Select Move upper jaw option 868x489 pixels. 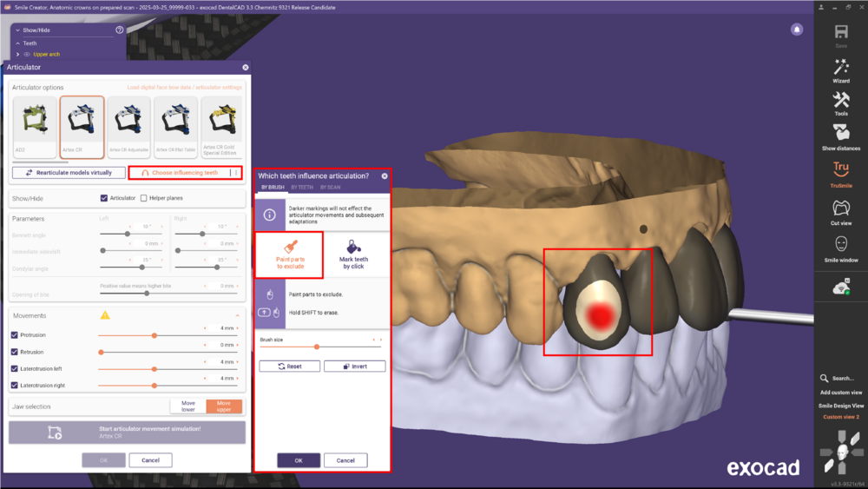point(224,406)
